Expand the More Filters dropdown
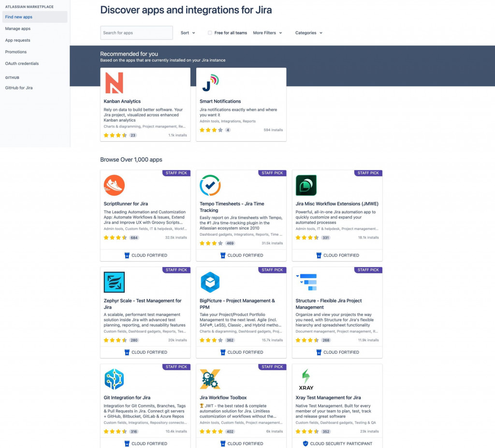495x448 pixels. tap(267, 33)
